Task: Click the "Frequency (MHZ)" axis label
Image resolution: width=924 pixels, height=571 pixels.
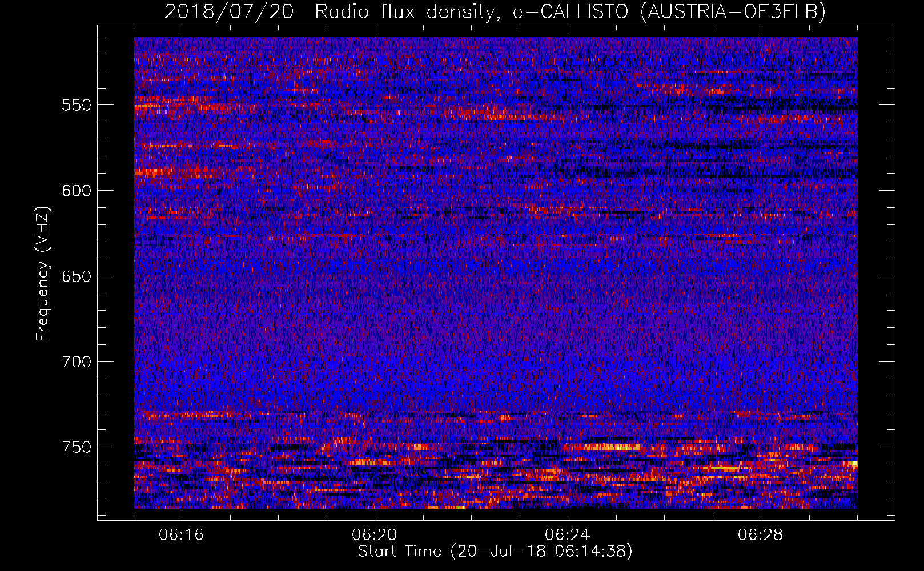Action: [x=43, y=274]
